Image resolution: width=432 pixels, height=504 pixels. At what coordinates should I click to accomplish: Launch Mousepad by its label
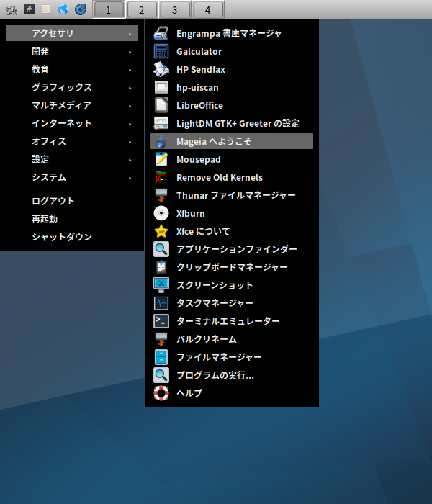tap(198, 159)
